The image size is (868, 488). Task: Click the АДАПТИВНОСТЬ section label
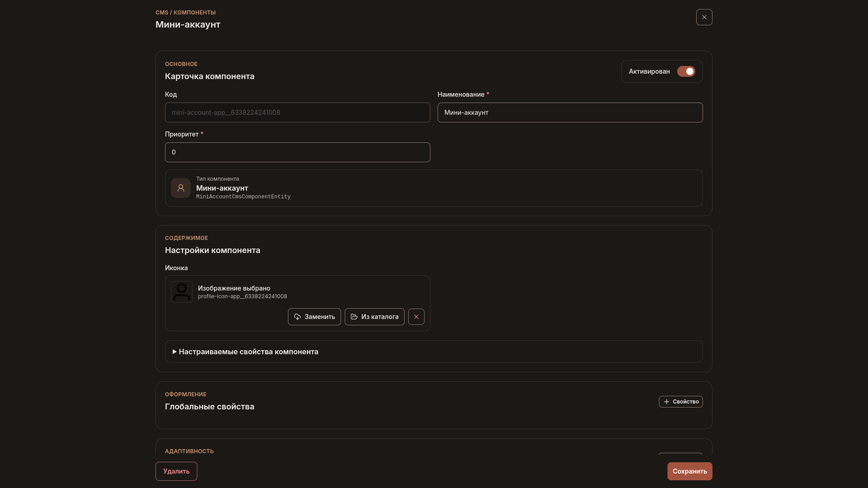[x=189, y=451]
